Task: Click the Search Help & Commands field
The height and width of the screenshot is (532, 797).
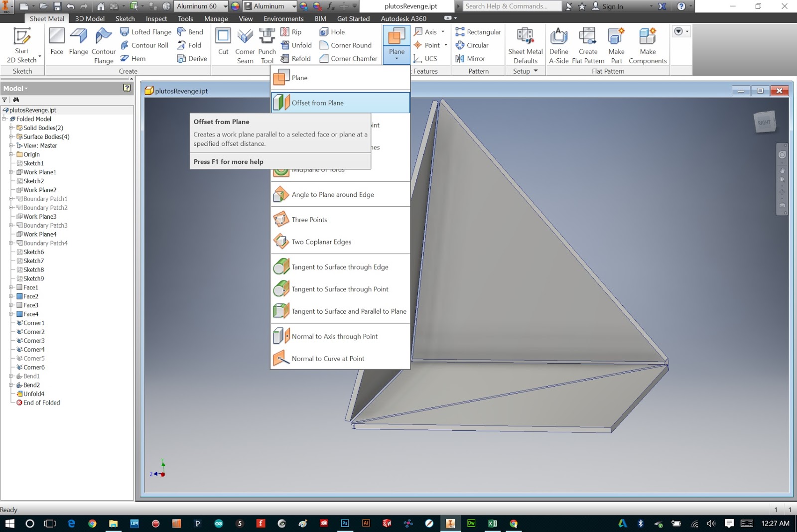Action: point(512,6)
